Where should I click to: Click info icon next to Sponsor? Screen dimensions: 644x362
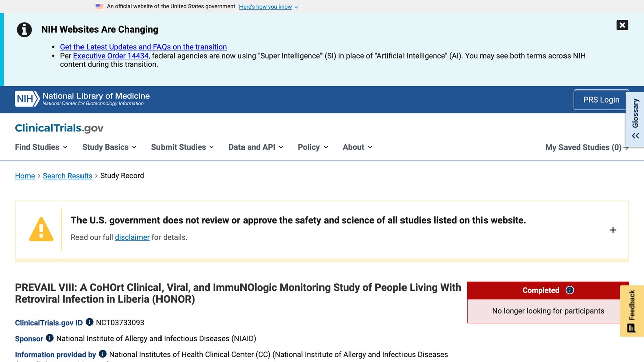coord(50,338)
